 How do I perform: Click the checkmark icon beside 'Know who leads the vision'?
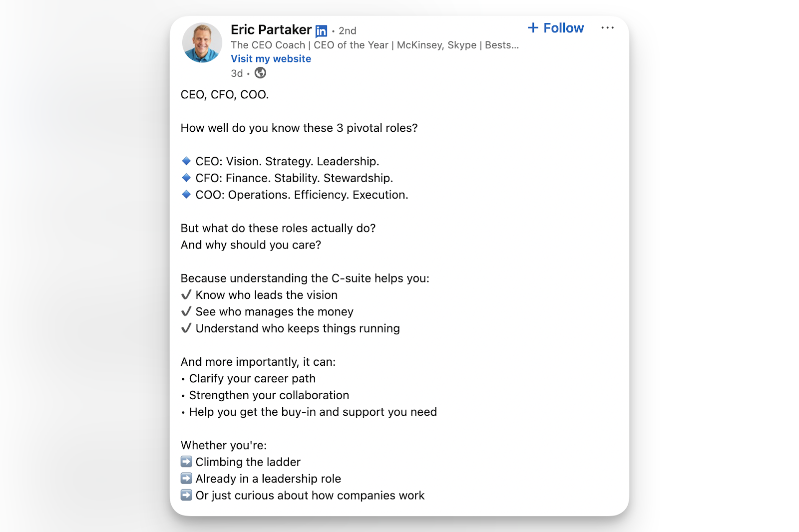[x=185, y=294]
